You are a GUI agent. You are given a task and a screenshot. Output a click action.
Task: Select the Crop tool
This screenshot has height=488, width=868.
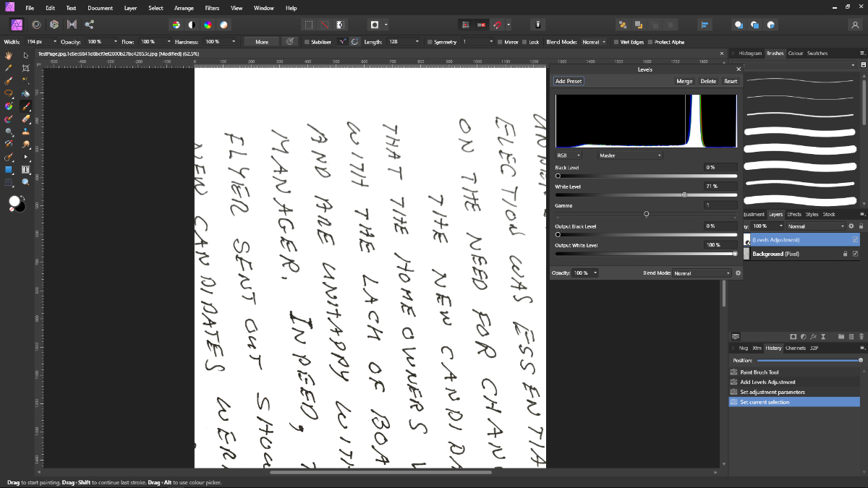coord(25,68)
